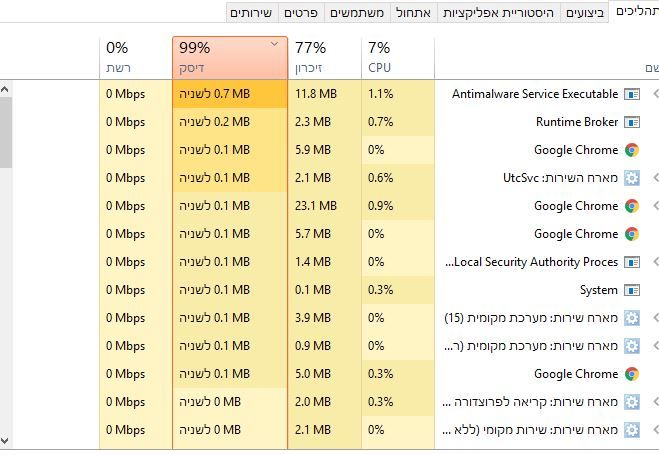This screenshot has width=659, height=455.
Task: Open the היסטוריית אפליקציות tab
Action: coord(498,13)
